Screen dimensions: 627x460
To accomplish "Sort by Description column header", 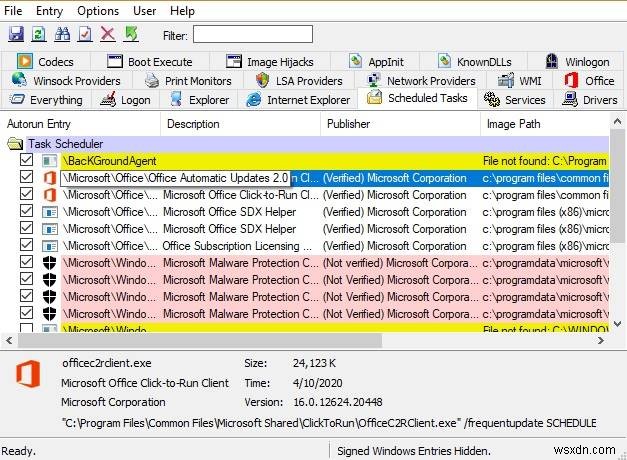I will pos(240,124).
